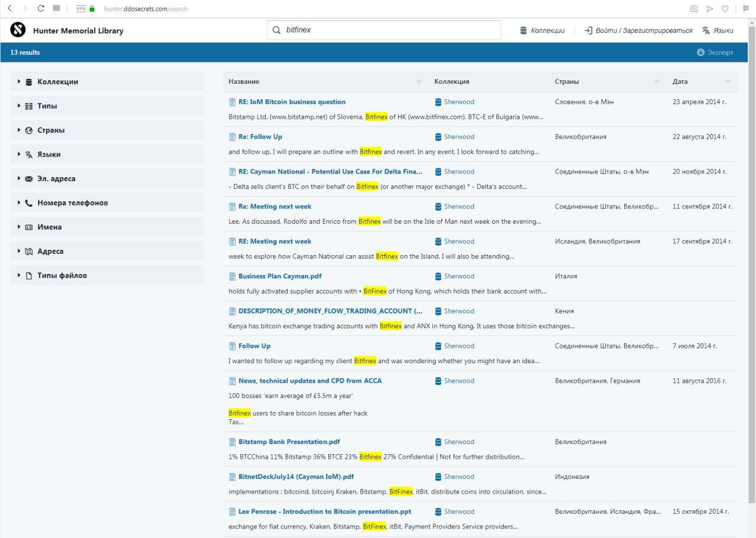Click the VPN badge in address bar

[81, 9]
